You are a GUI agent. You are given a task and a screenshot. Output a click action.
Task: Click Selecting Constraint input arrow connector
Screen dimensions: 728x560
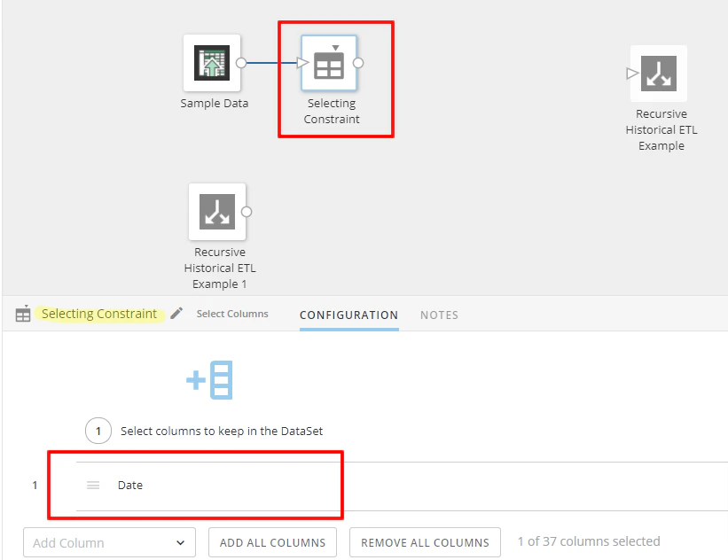[x=302, y=62]
